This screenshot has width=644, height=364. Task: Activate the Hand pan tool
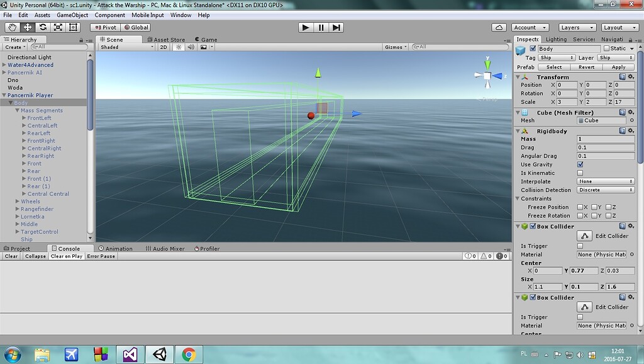pyautogui.click(x=12, y=27)
